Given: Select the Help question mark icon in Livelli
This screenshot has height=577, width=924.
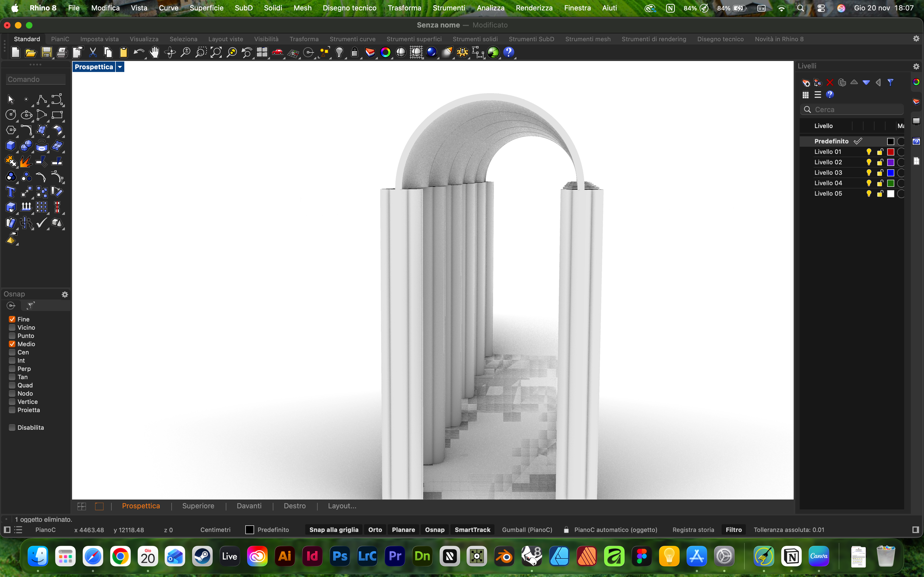Looking at the screenshot, I should click(x=831, y=95).
